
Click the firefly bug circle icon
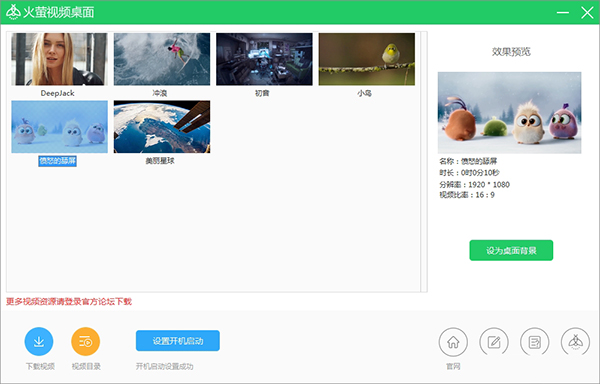[575, 342]
